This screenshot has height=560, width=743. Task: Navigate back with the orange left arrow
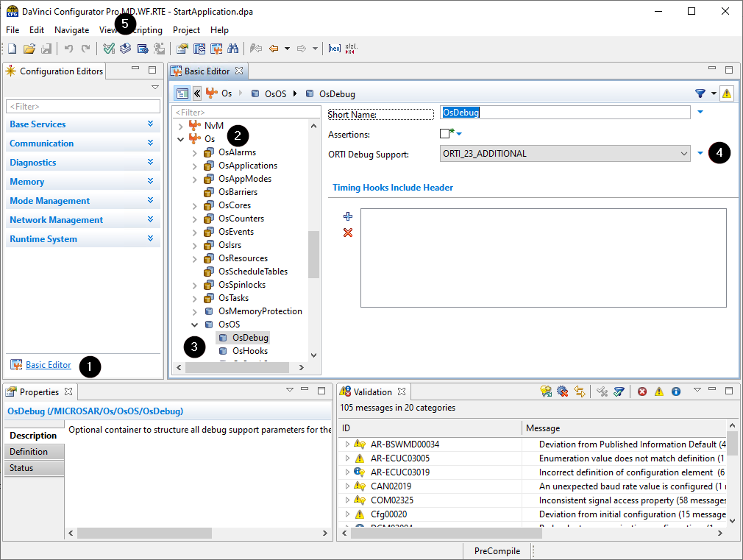coord(274,49)
